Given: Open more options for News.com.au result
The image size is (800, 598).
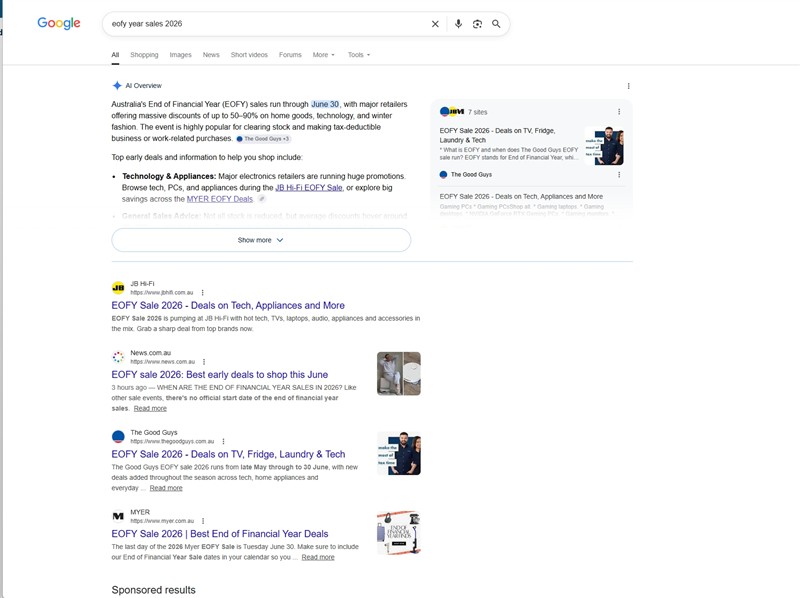Looking at the screenshot, I should click(x=204, y=362).
